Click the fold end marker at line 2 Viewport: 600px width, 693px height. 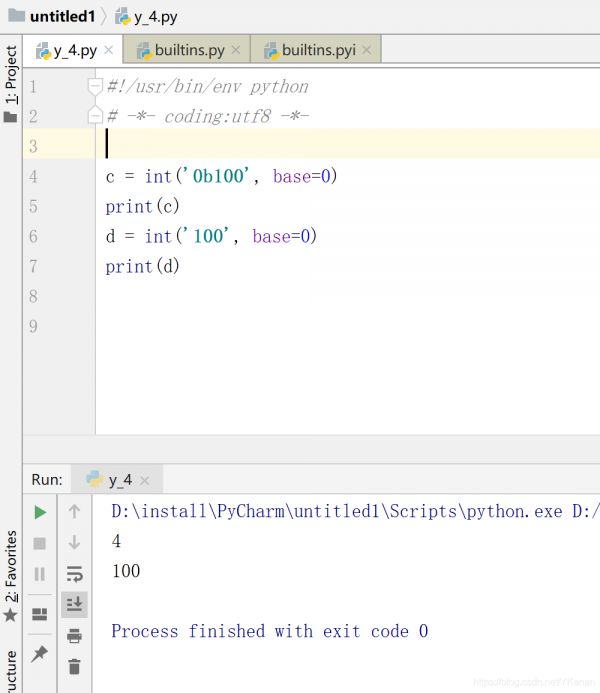coord(95,114)
